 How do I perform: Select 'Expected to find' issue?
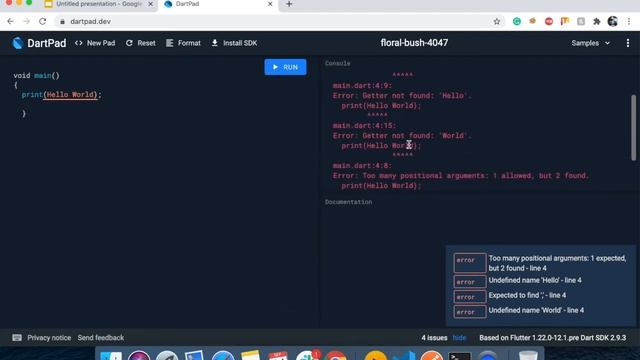pos(510,295)
